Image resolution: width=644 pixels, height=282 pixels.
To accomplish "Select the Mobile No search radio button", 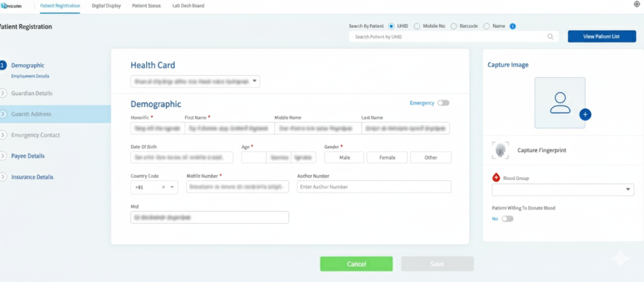I will click(418, 26).
